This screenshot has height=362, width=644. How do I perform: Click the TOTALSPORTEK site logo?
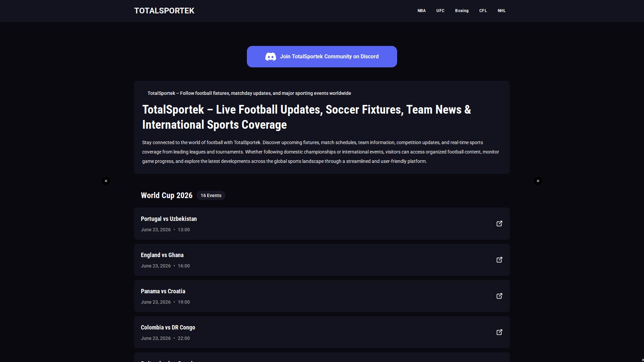(164, 11)
